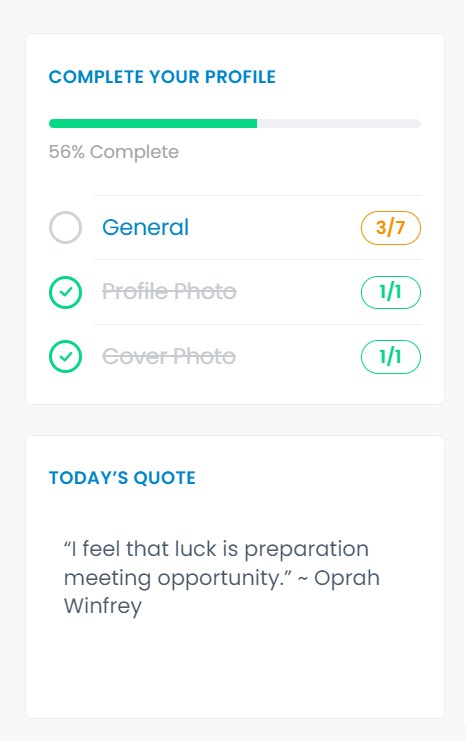Click the green profile completion progress bar
The height and width of the screenshot is (741, 466).
point(153,123)
